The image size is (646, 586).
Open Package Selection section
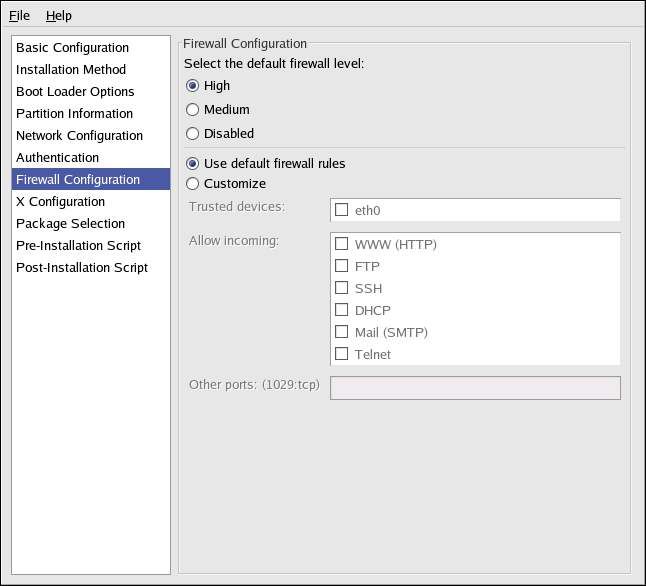(x=70, y=224)
